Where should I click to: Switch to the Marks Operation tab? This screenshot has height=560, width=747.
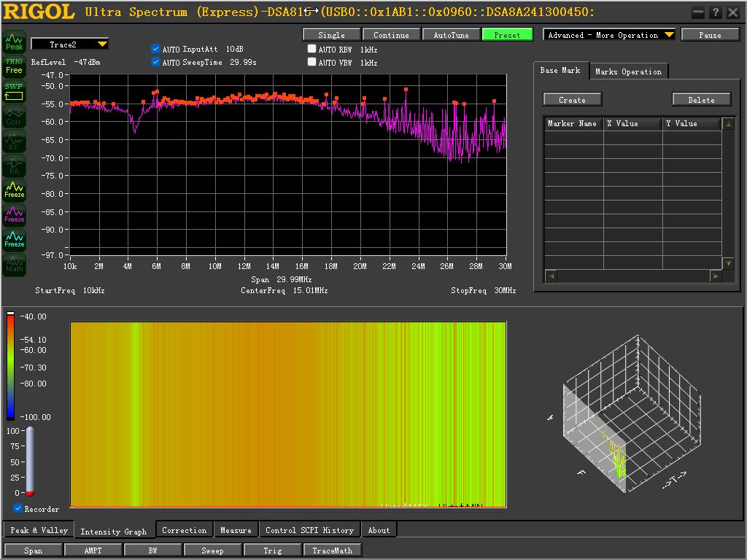[628, 71]
